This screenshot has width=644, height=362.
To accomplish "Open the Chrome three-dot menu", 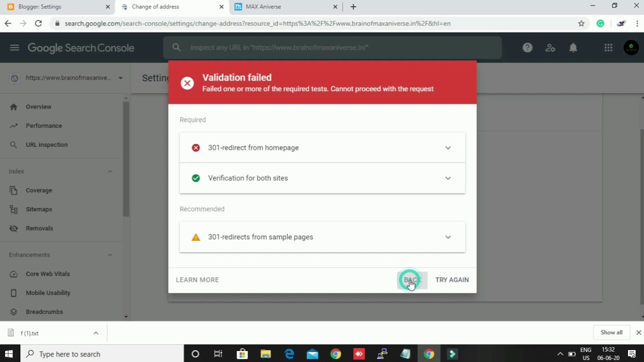I will pos(637,23).
